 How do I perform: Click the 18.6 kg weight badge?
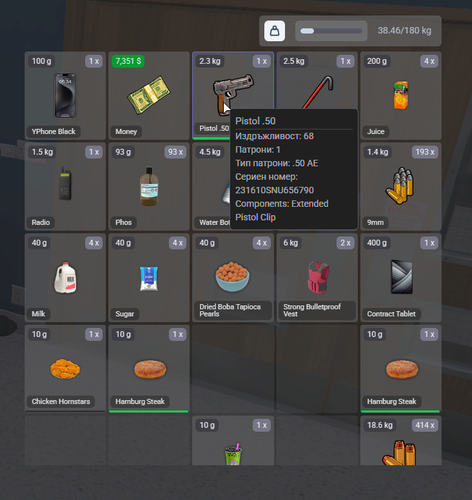pos(380,425)
